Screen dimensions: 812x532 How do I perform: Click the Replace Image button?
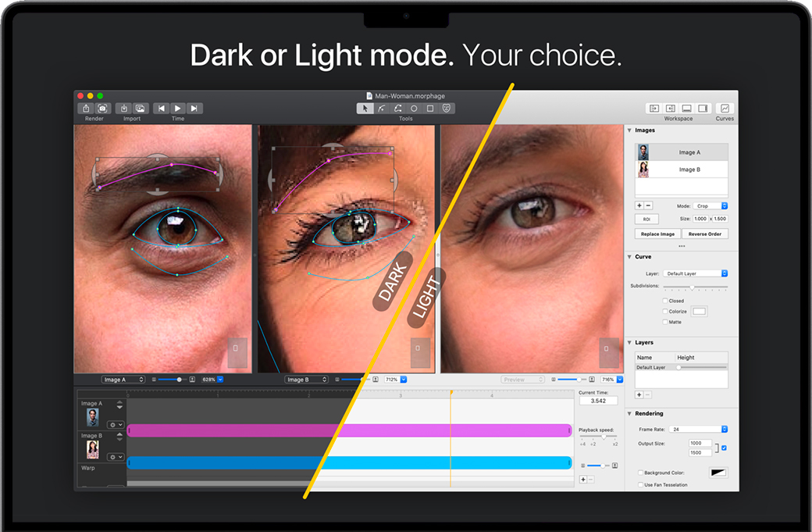[657, 234]
